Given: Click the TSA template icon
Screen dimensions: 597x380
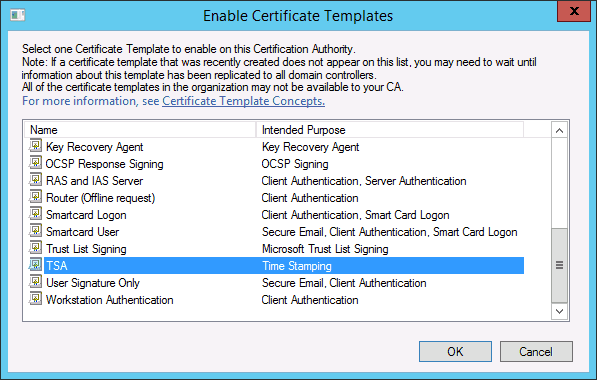Looking at the screenshot, I should pyautogui.click(x=35, y=265).
